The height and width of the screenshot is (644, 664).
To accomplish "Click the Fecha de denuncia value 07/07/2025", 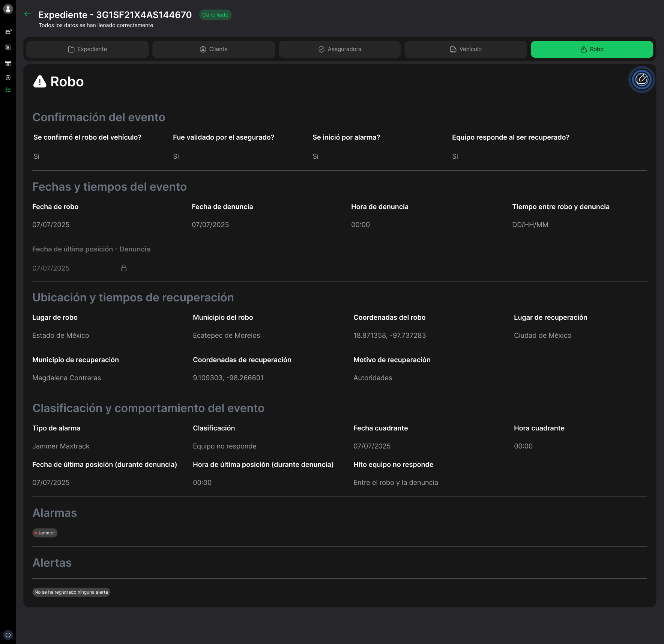I will pos(210,225).
